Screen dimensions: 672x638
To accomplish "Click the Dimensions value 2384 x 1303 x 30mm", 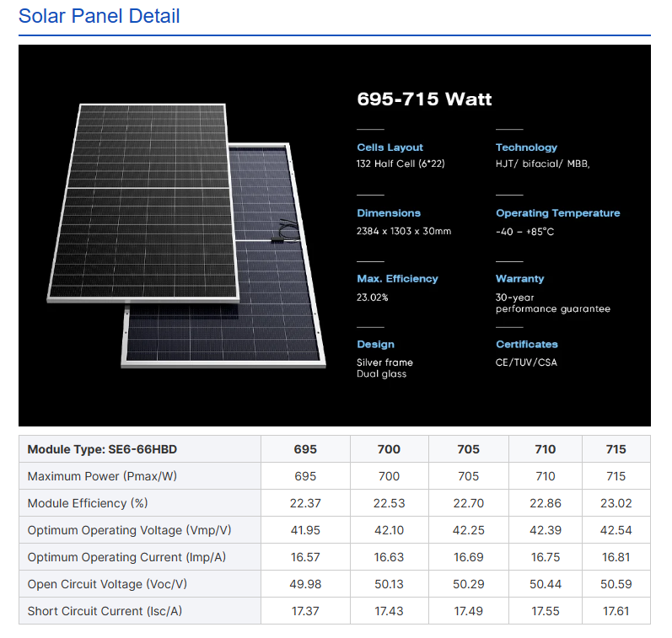I will click(404, 232).
